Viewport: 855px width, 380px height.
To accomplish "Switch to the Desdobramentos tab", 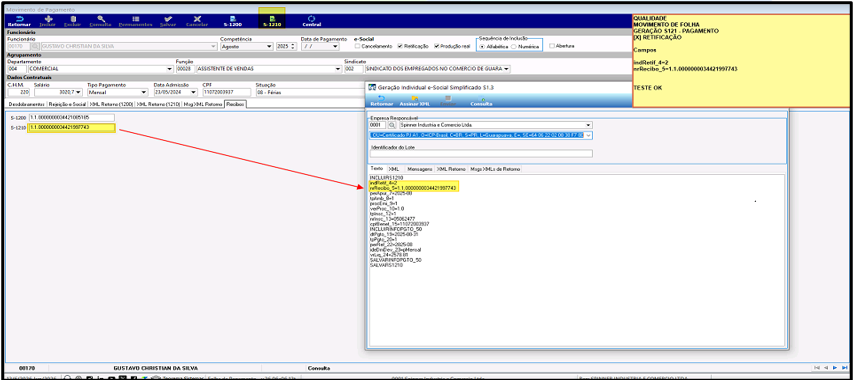I will [x=26, y=104].
